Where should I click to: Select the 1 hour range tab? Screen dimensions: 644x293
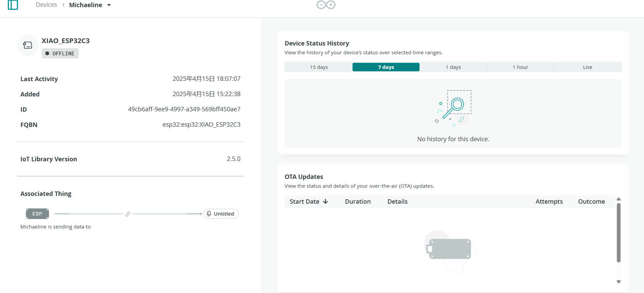pyautogui.click(x=520, y=67)
